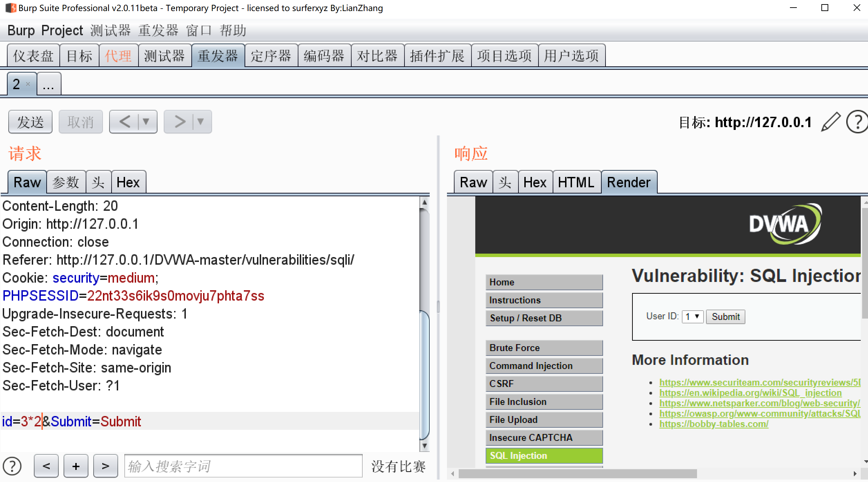
Task: Click the previous match < button near search
Action: (46, 466)
